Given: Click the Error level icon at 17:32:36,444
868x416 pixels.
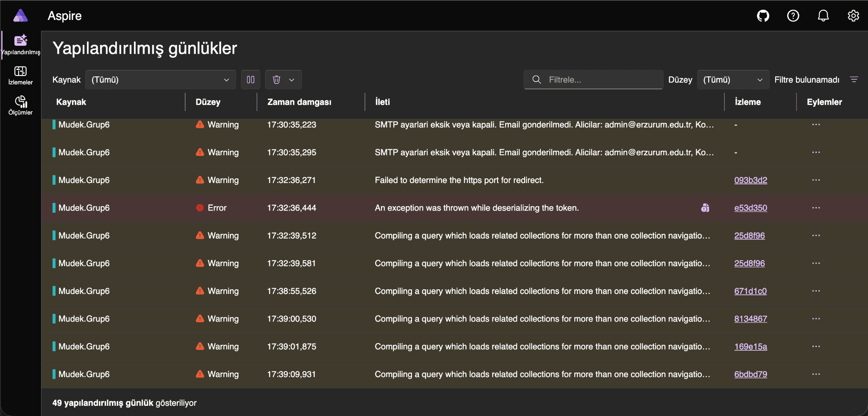Looking at the screenshot, I should pyautogui.click(x=200, y=208).
